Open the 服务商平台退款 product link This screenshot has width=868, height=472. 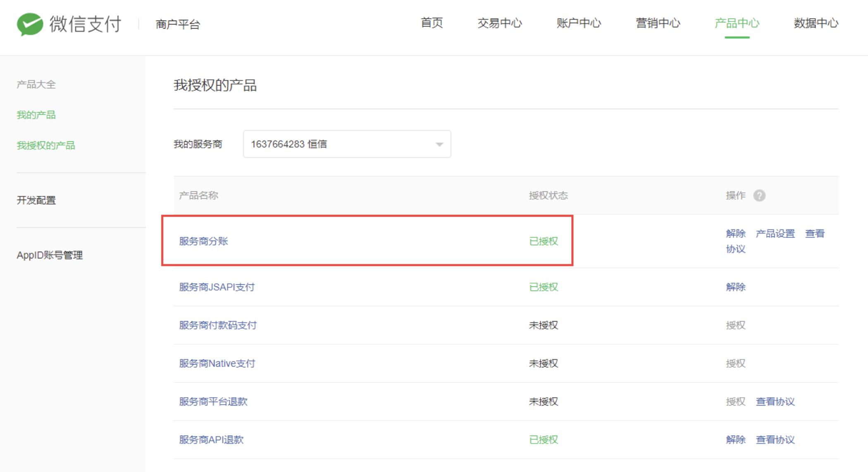213,401
